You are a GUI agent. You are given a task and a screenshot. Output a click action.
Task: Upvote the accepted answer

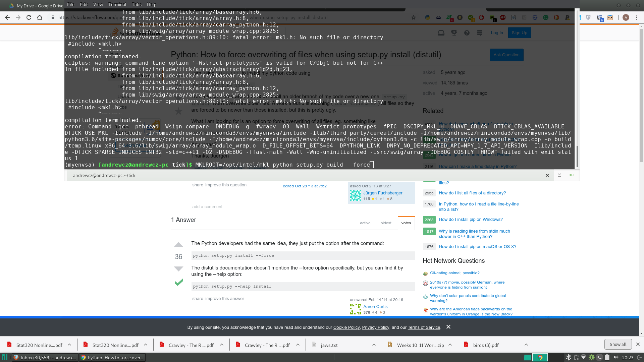pyautogui.click(x=178, y=245)
